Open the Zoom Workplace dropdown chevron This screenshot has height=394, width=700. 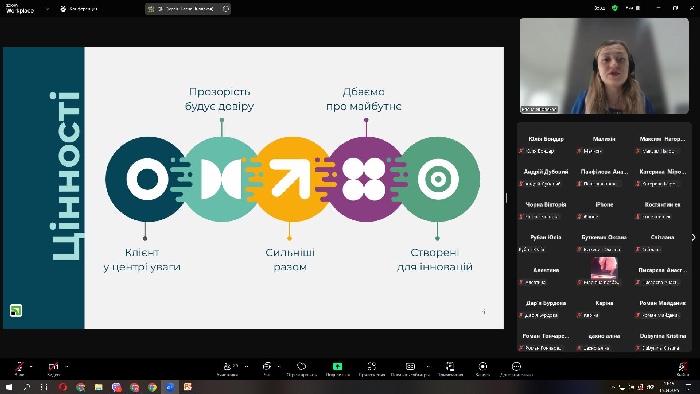point(47,8)
